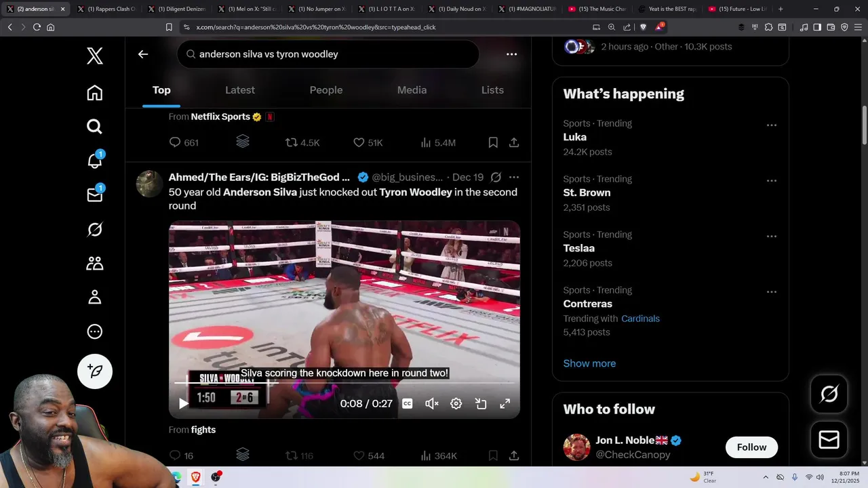868x488 pixels.
Task: Open Explore search icon in sidebar
Action: pos(95,127)
